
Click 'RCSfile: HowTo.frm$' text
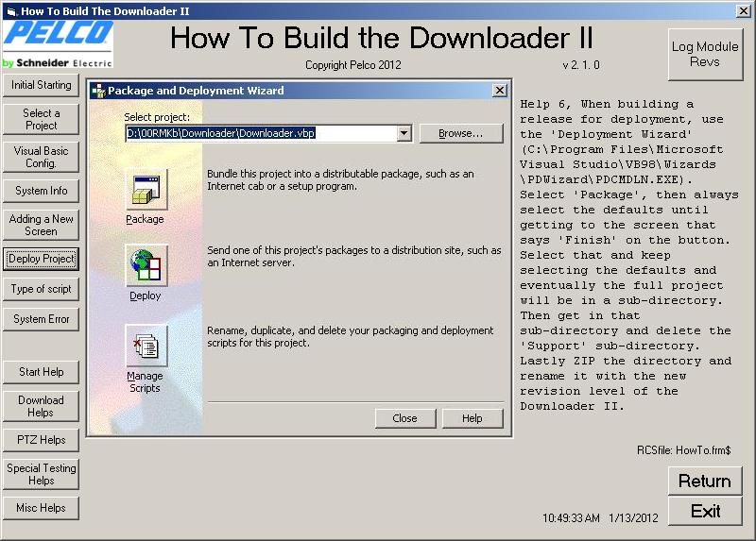tap(683, 450)
